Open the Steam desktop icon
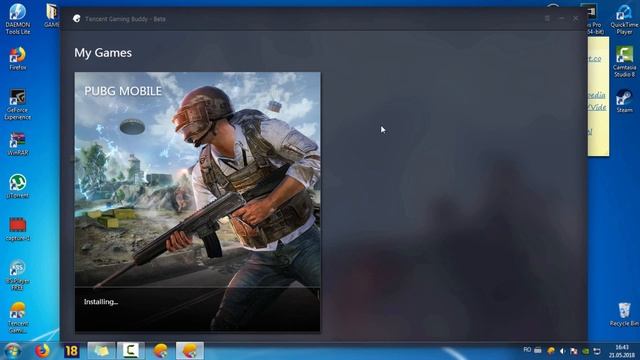The height and width of the screenshot is (360, 640). point(624,101)
